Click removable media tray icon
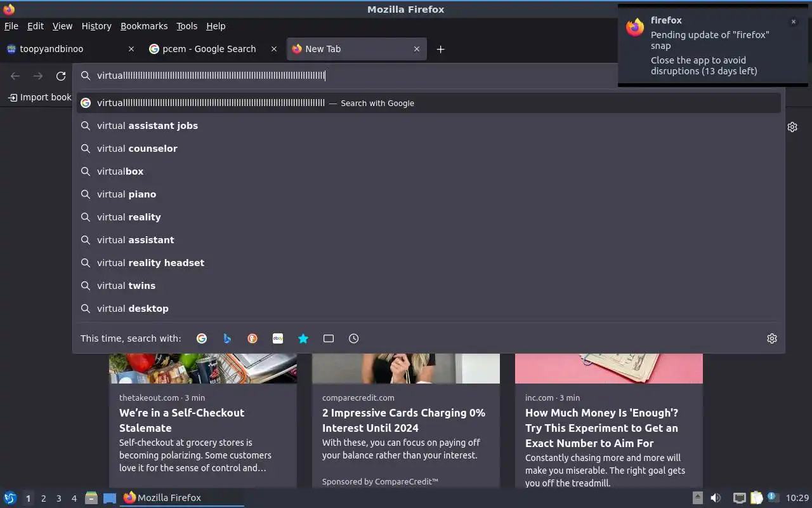Image resolution: width=812 pixels, height=508 pixels. tap(697, 498)
